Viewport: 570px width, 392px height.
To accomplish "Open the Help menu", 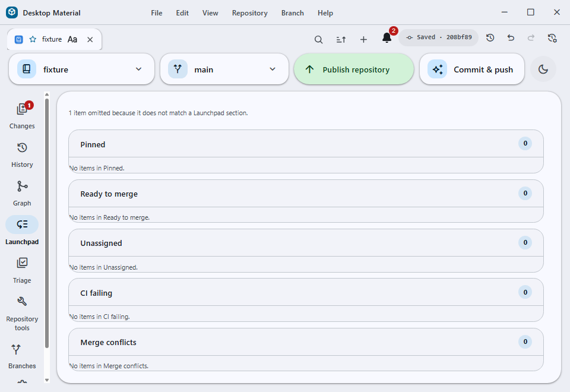I will click(x=325, y=12).
